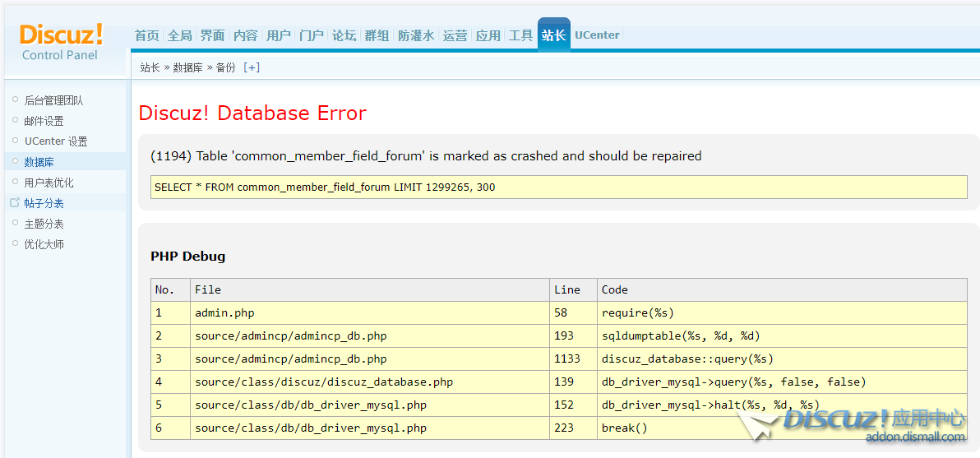Switch to the 全局 tab
This screenshot has width=980, height=458.
tap(180, 35)
